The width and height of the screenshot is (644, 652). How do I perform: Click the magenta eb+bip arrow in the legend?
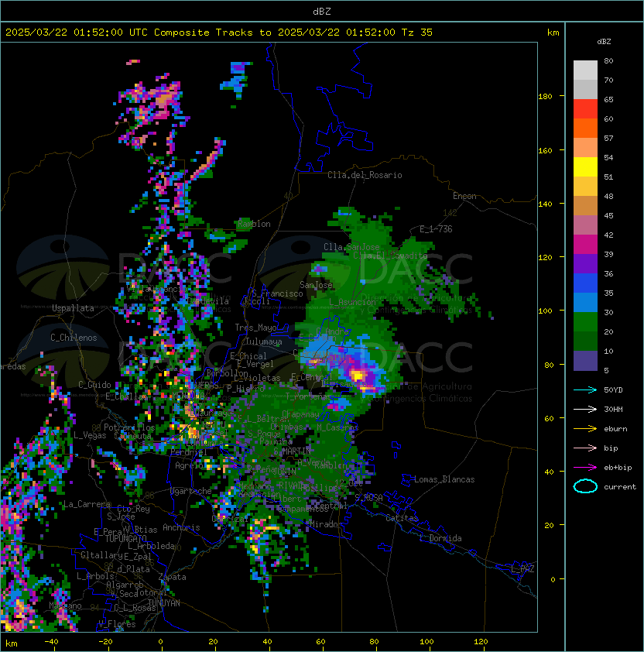[585, 468]
